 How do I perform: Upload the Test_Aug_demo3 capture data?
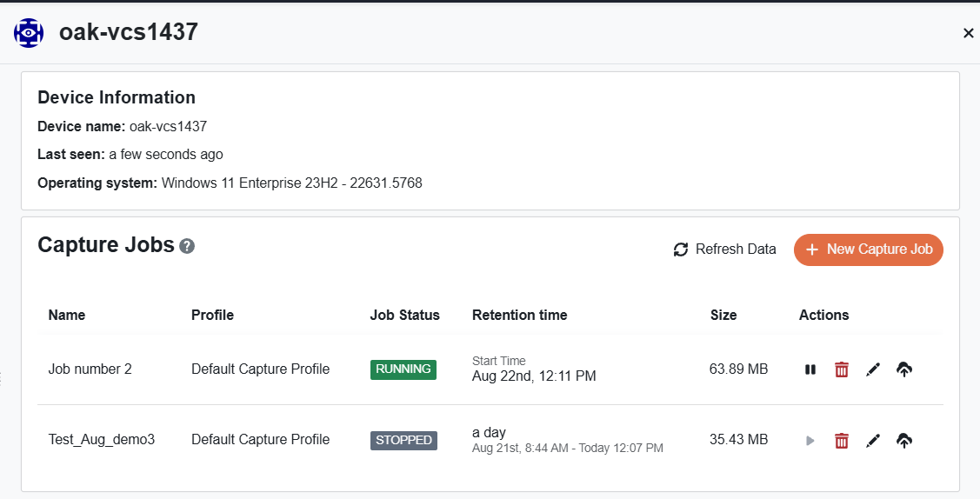pyautogui.click(x=904, y=441)
